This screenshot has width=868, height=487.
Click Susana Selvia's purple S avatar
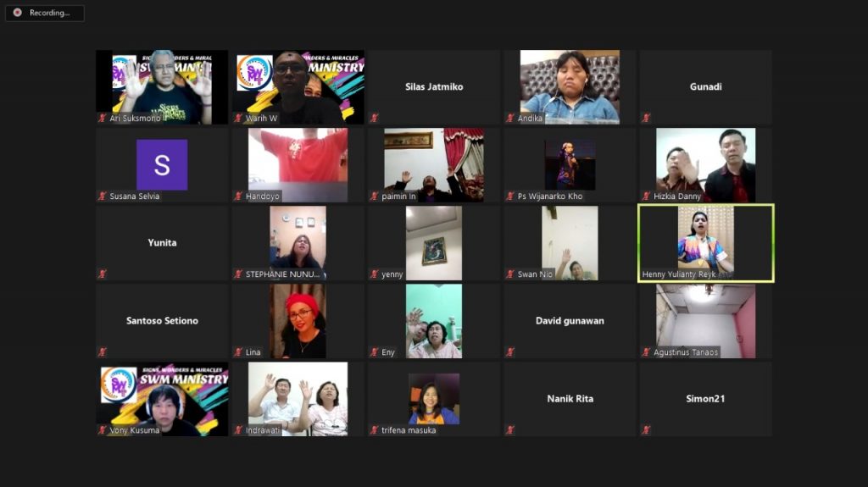[x=162, y=164]
